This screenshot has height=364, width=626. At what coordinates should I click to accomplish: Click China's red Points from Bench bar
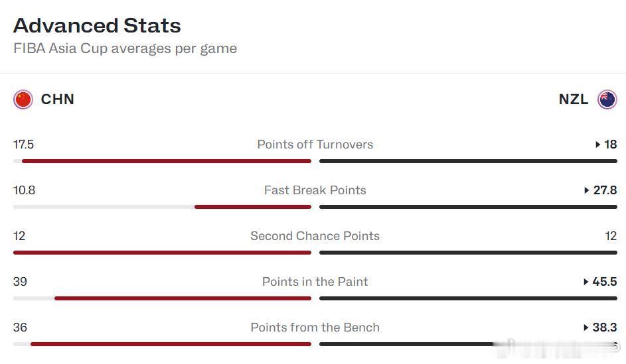(171, 344)
